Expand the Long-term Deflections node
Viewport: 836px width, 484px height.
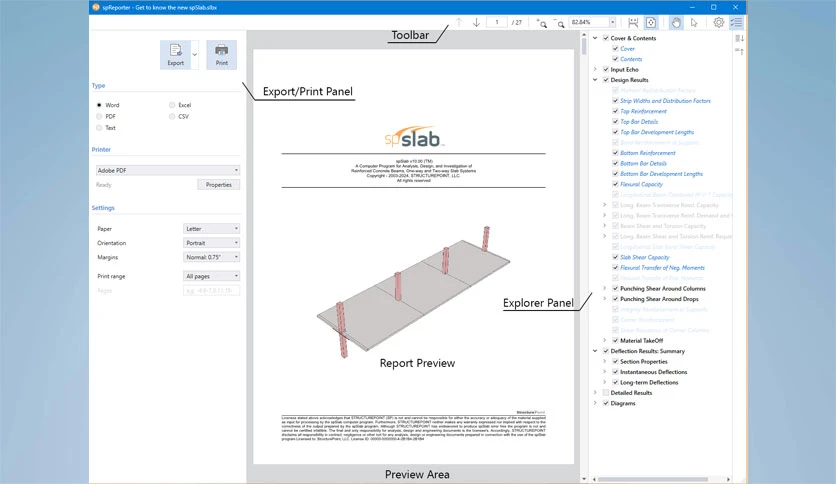[x=605, y=382]
